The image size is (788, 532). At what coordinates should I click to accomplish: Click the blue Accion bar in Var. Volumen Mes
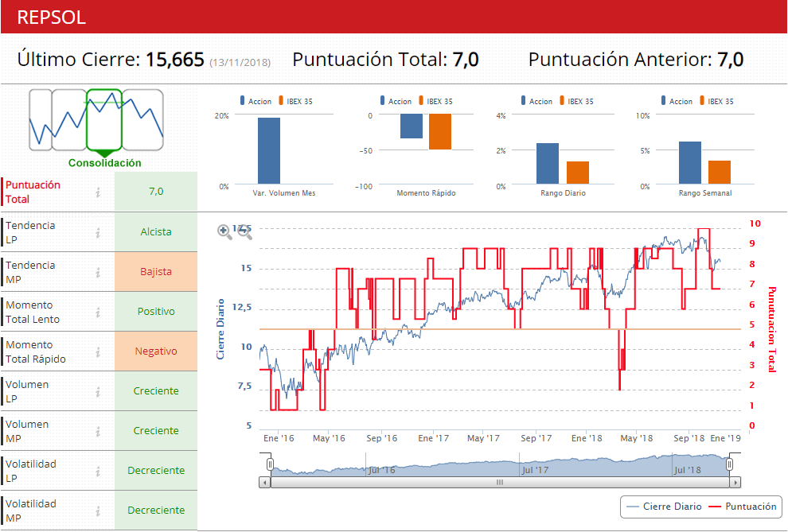(x=269, y=150)
